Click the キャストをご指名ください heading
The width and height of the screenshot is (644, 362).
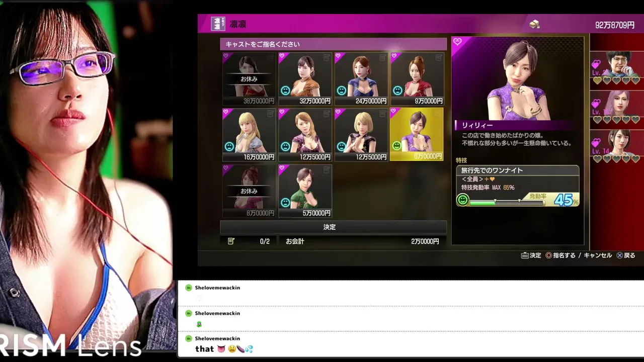click(263, 44)
